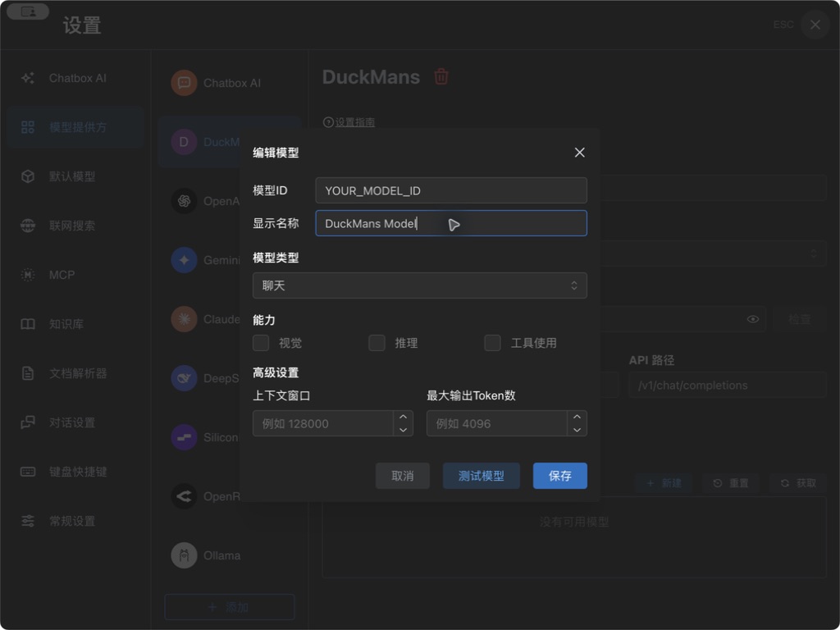
Task: Select 模型提供方 in settings sidebar
Action: pos(75,127)
